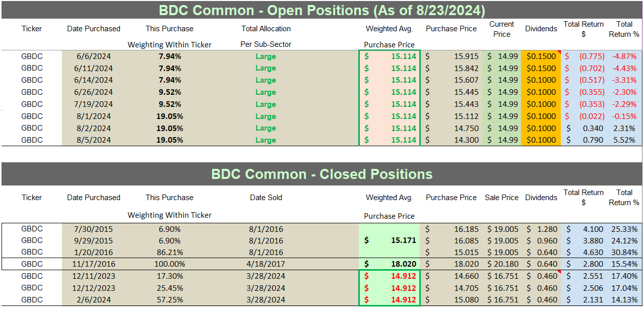Select the 8/5/2024 date purchased cell
This screenshot has height=310, width=644.
(93, 140)
